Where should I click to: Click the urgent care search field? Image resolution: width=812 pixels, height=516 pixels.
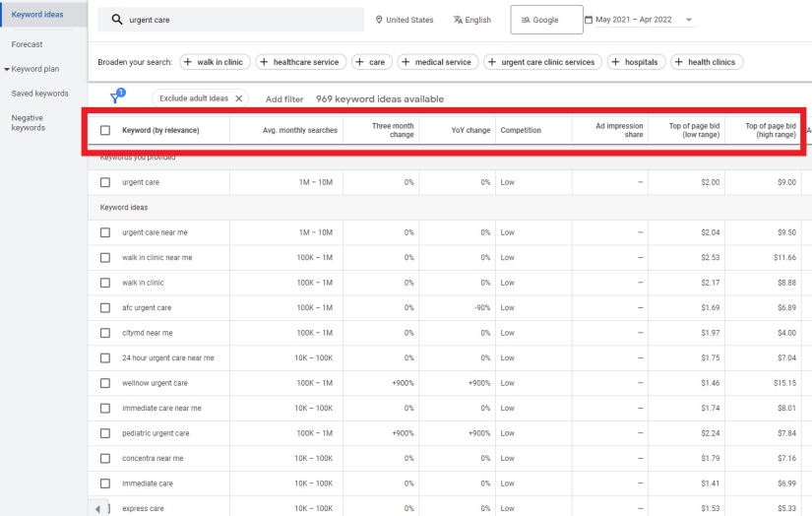click(x=230, y=20)
